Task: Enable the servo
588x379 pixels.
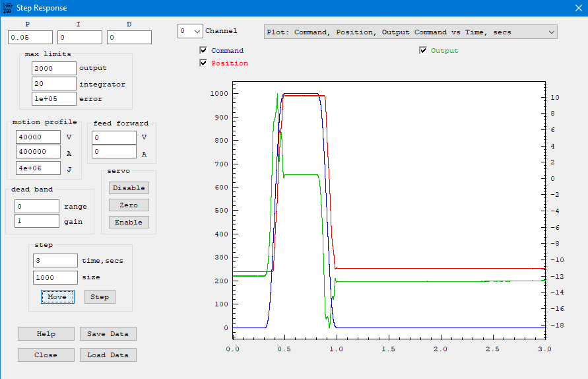Action: [x=129, y=223]
